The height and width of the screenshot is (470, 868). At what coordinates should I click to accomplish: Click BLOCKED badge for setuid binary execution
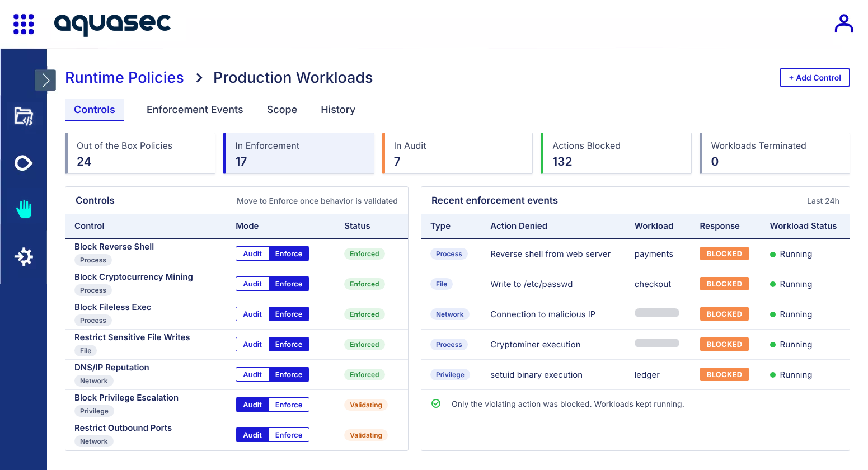[724, 374]
